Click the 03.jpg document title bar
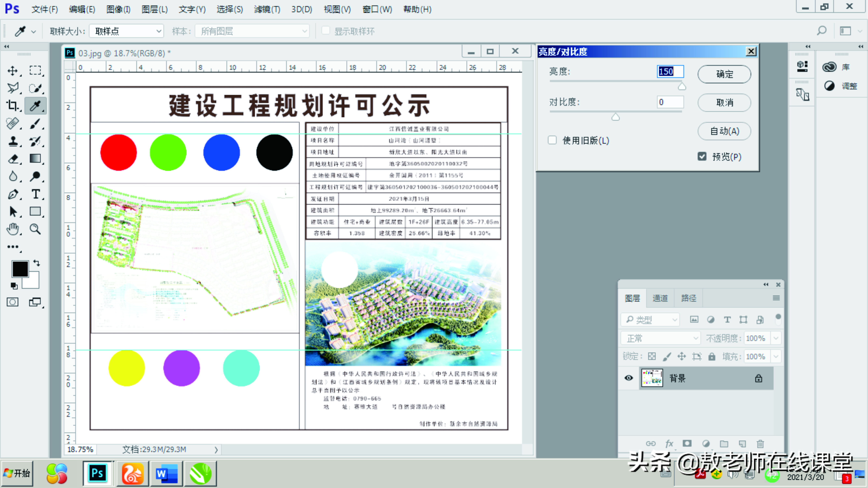The width and height of the screenshot is (868, 488). [125, 53]
